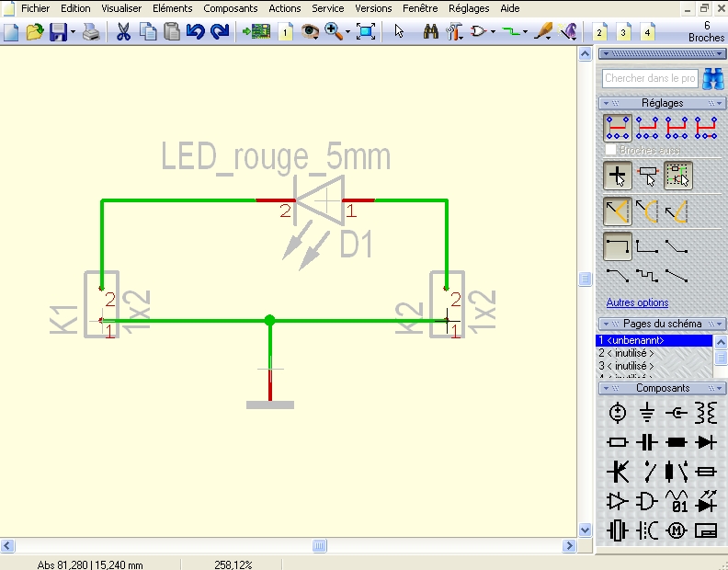Click the binoculars search icon in toolbar
This screenshot has width=728, height=570.
pos(430,32)
